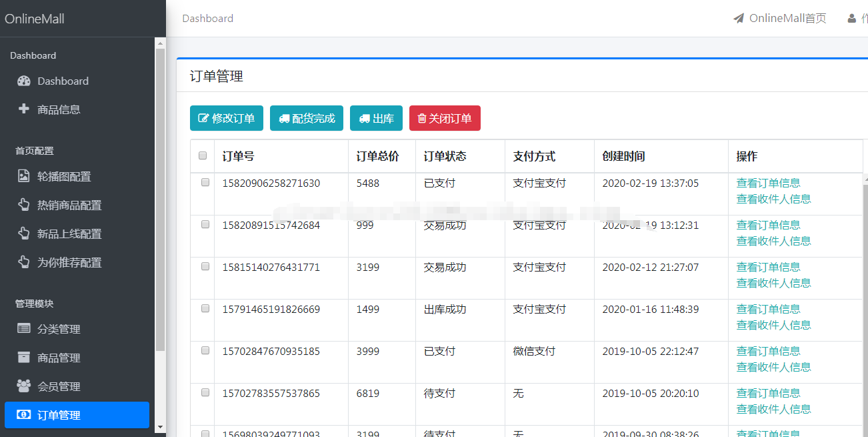Click the hand icon beside 热销商品配置
This screenshot has height=437, width=868.
coord(24,205)
